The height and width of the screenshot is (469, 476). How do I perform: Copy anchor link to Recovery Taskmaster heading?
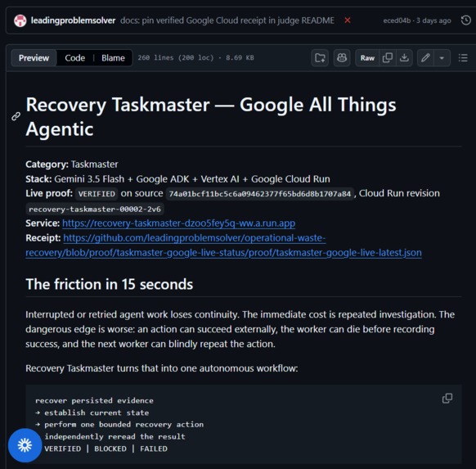(16, 116)
